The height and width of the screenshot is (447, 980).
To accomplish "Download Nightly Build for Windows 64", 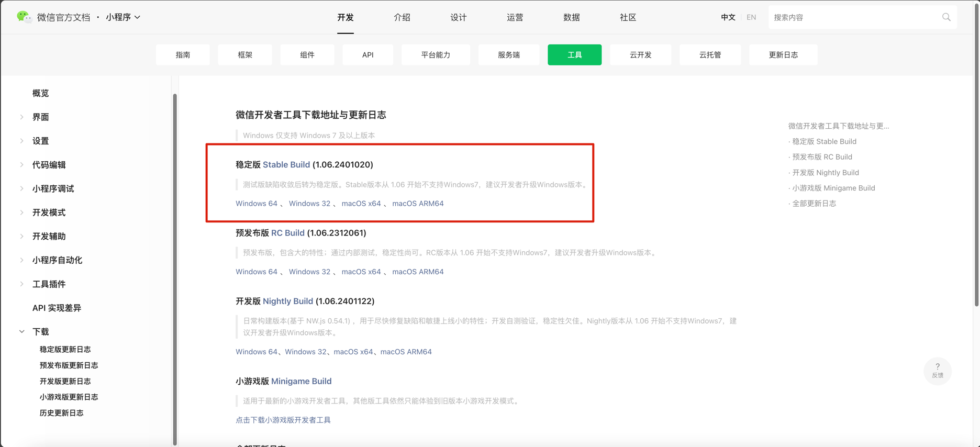I will tap(257, 352).
